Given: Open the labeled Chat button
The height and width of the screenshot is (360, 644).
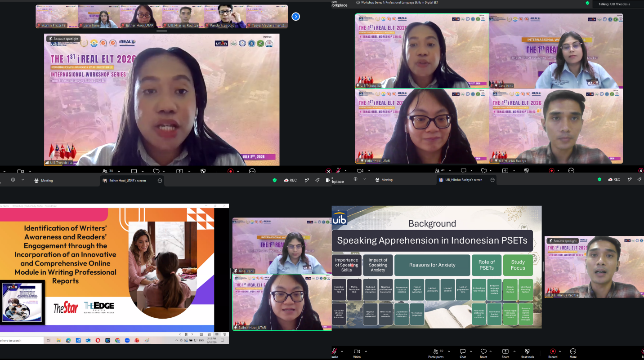Looking at the screenshot, I should tap(463, 353).
